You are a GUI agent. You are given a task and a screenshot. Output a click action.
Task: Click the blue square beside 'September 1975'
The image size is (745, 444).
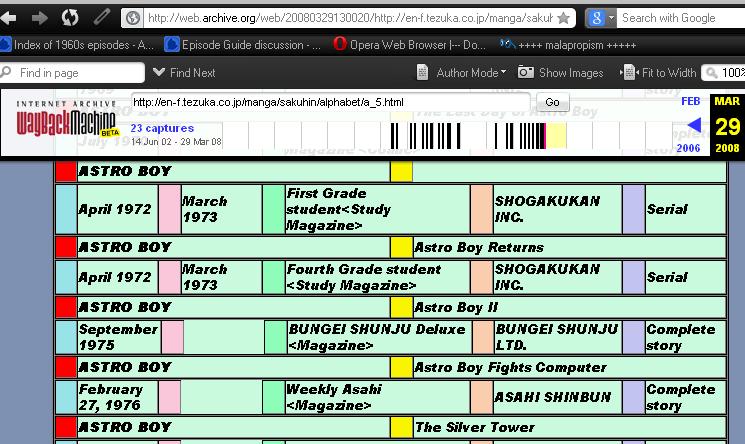click(x=66, y=337)
